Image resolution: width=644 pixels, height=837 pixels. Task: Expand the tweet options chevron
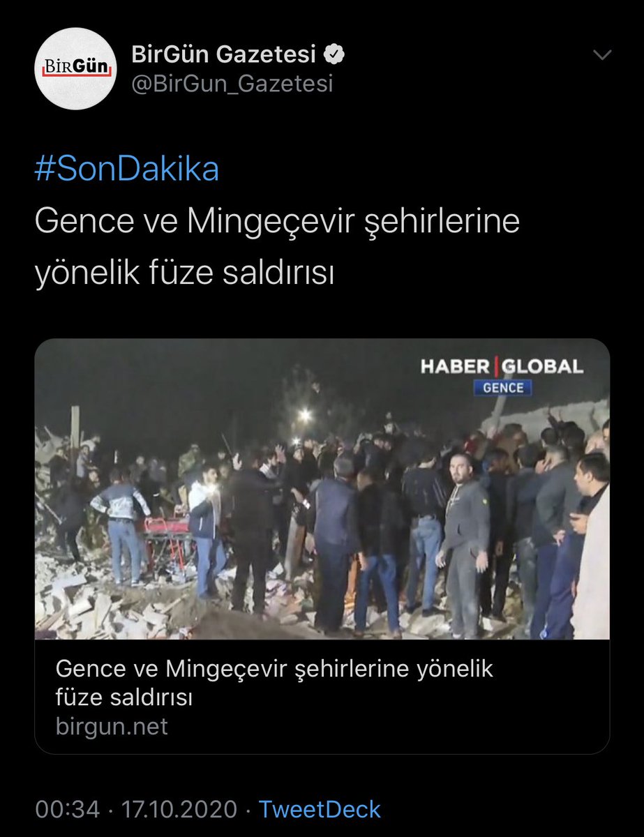(601, 54)
